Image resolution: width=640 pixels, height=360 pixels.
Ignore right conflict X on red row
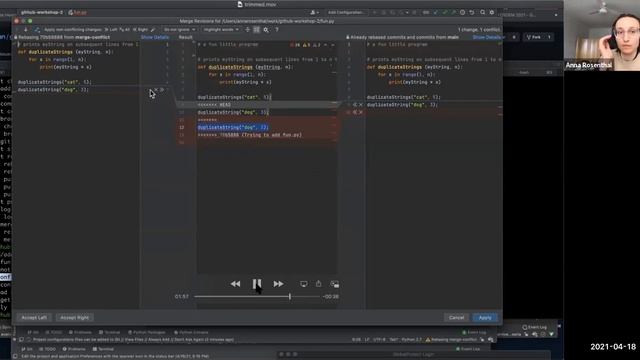(x=361, y=112)
